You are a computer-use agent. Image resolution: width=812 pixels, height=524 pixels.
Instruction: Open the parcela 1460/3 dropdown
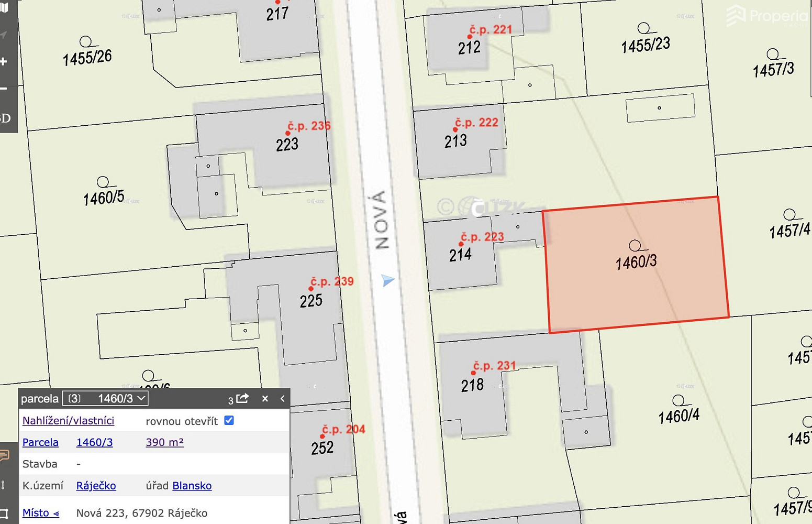click(105, 399)
